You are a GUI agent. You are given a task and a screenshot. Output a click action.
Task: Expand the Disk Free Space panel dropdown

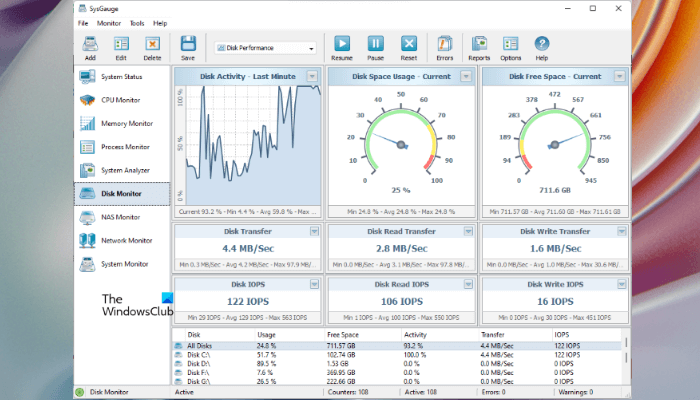pyautogui.click(x=621, y=76)
